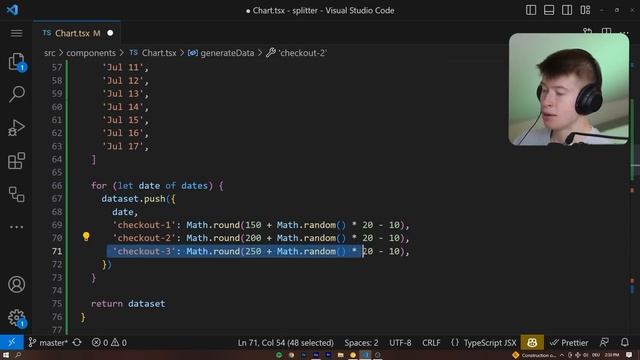Click the 'Jul 17' code line

pos(125,146)
